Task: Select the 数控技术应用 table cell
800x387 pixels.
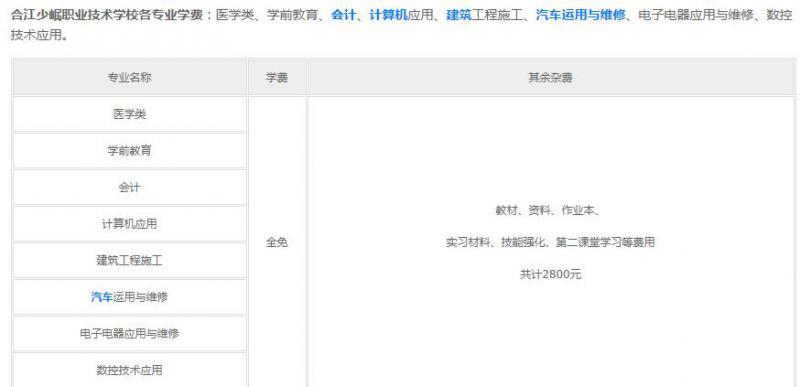Action: point(130,370)
